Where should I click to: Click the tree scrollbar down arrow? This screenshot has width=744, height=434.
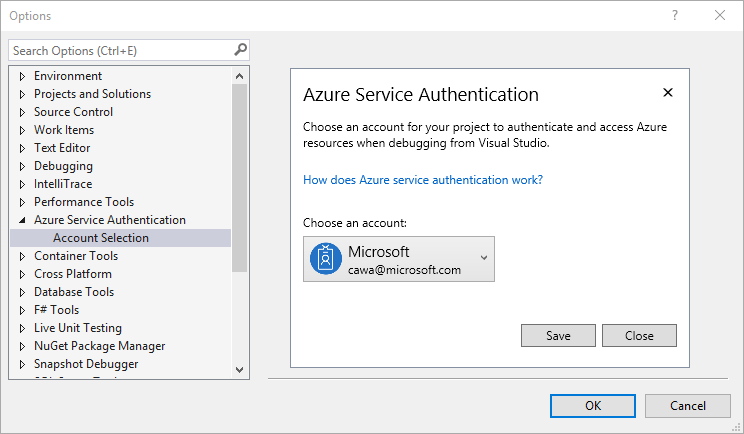coord(240,369)
